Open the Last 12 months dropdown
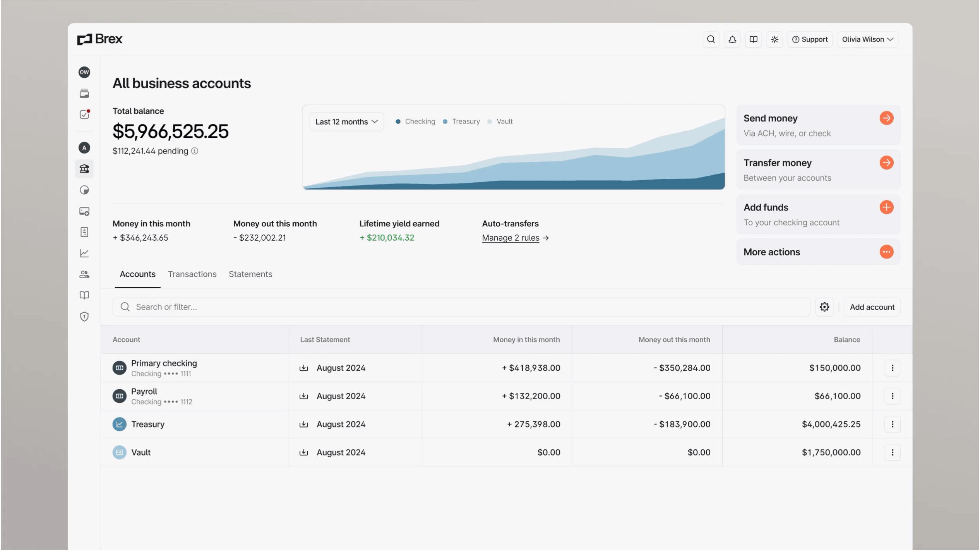The image size is (980, 551). coord(346,121)
